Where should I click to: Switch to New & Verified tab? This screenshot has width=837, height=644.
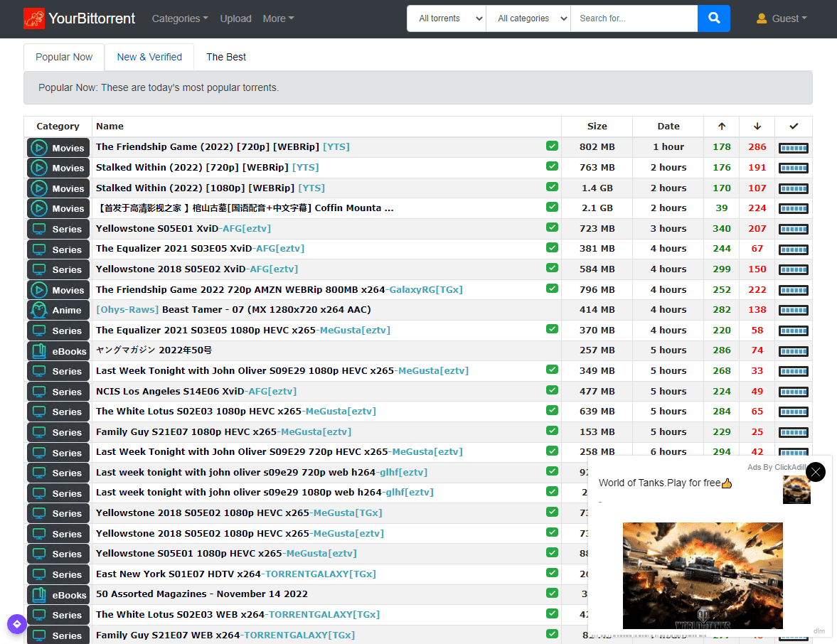click(x=149, y=57)
